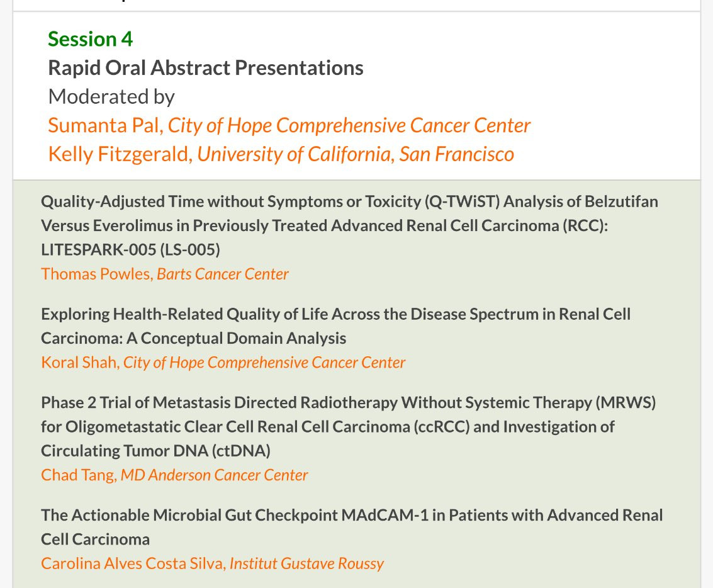Click the LITESPARK-005 (LS-005) trial name
713x588 pixels.
130,250
